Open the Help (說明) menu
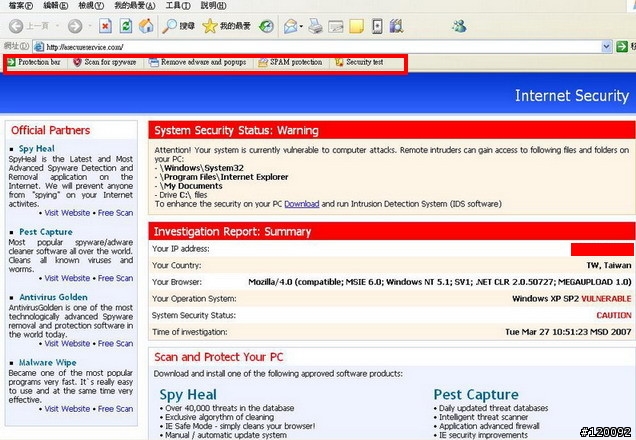Viewport: 636px width, 440px height. (213, 6)
